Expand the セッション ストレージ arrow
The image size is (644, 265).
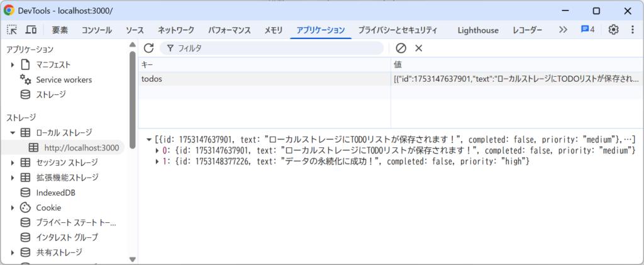pos(13,162)
